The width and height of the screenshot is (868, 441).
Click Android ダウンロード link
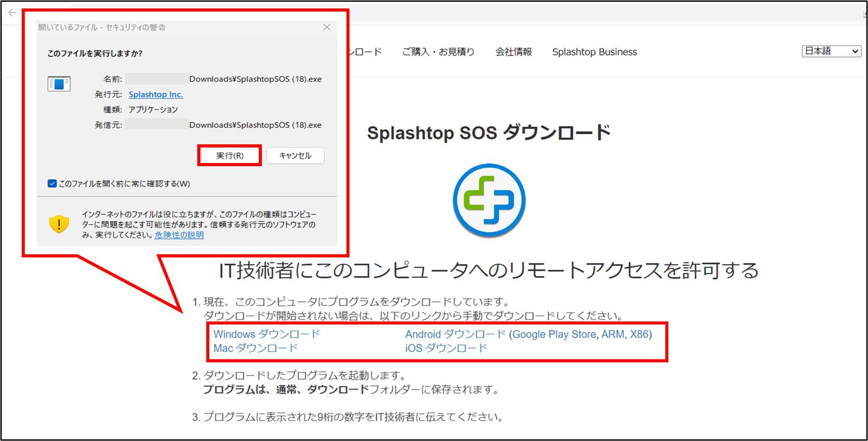pos(455,334)
